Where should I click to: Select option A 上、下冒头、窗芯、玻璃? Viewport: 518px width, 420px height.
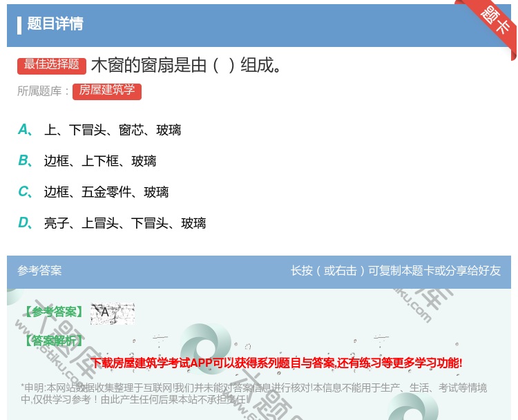(x=99, y=130)
